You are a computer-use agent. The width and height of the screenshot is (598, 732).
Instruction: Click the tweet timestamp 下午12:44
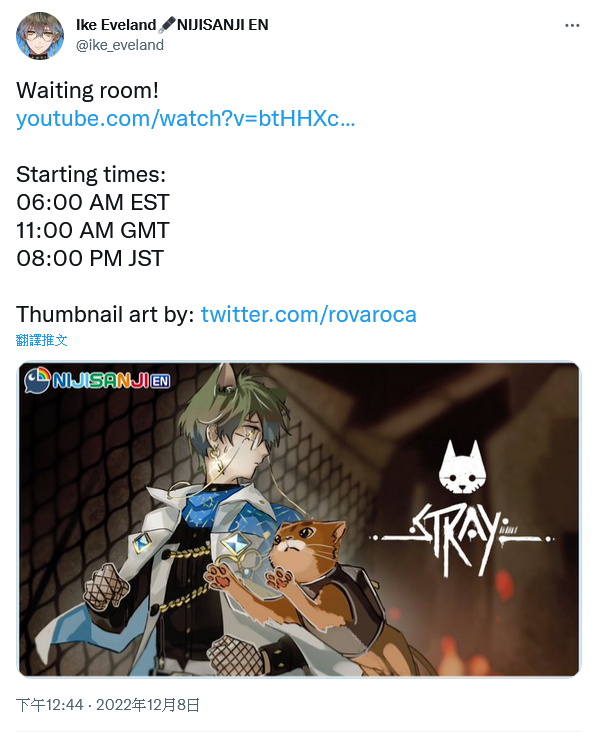[49, 704]
